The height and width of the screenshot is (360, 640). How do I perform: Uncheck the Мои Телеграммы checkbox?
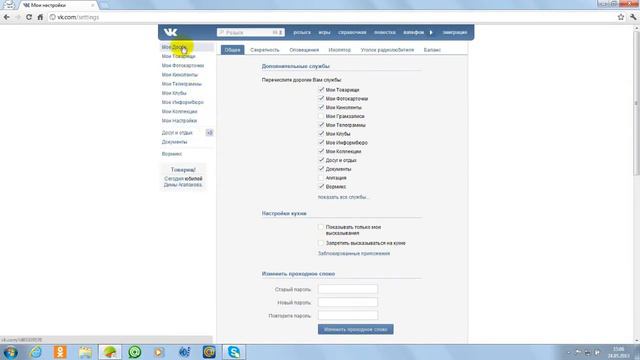321,125
